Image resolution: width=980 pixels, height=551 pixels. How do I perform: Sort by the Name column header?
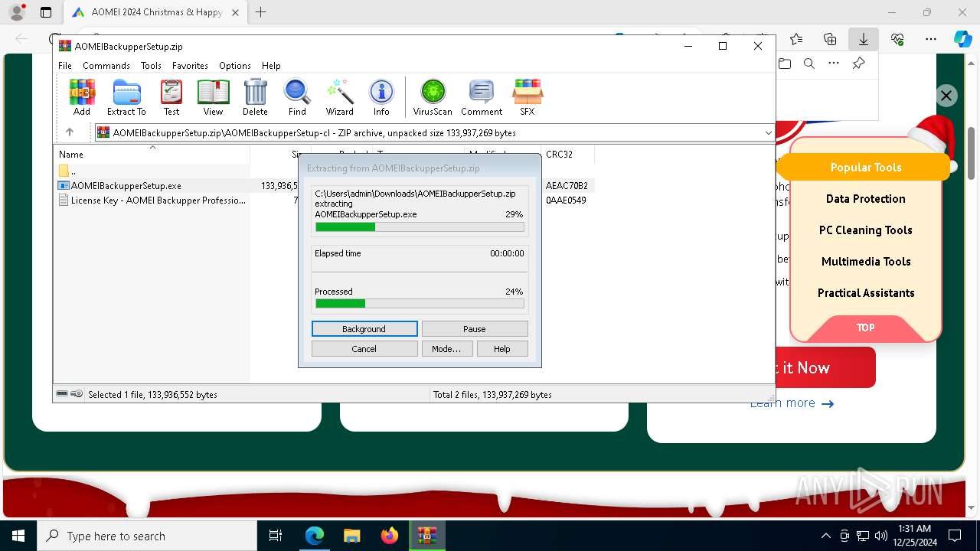(x=152, y=154)
